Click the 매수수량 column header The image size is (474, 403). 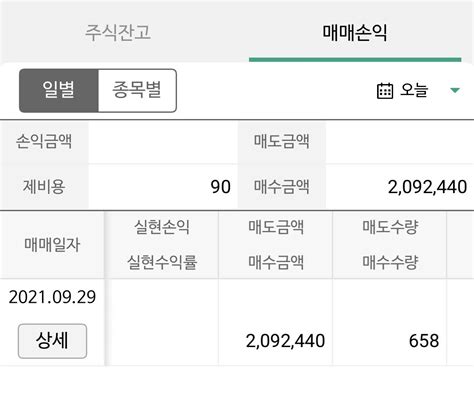390,262
